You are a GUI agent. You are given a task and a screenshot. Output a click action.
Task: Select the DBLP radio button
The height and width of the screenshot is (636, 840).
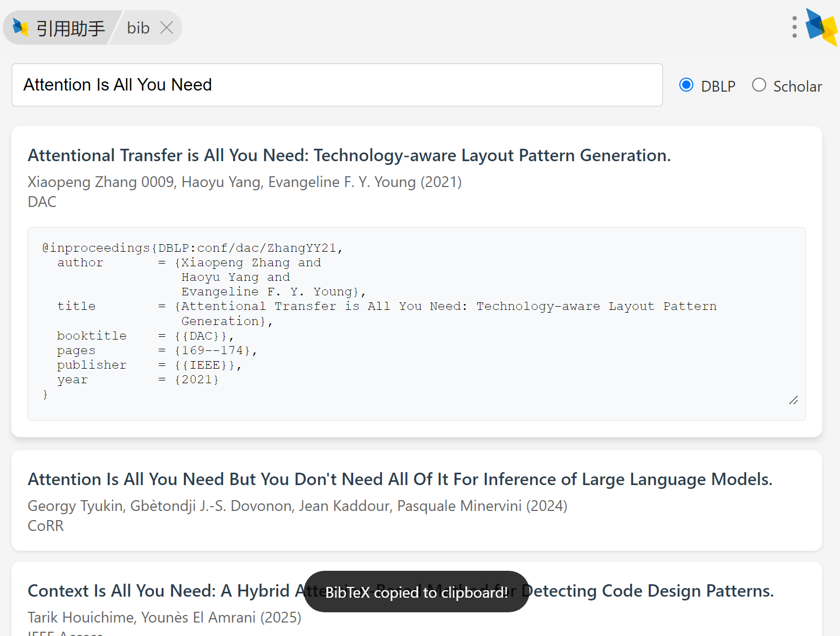(686, 85)
